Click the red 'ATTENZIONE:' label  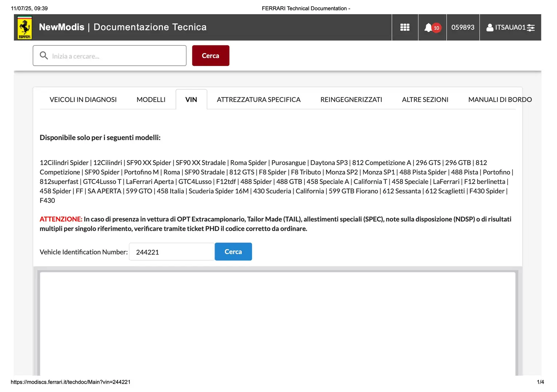pyautogui.click(x=61, y=219)
